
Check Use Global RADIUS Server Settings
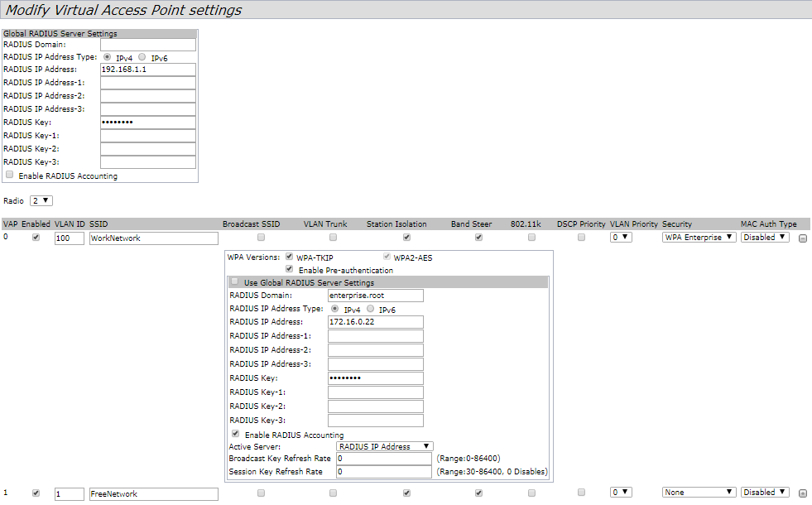pyautogui.click(x=234, y=281)
